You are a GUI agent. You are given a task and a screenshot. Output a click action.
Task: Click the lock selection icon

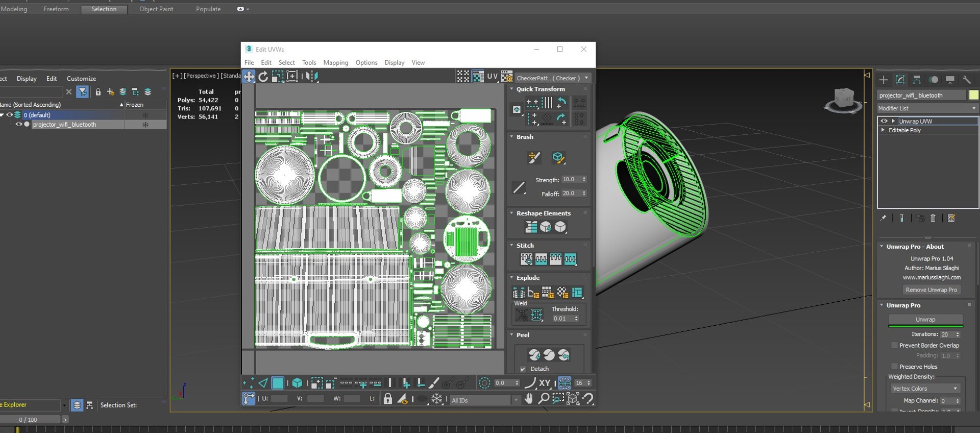point(388,399)
